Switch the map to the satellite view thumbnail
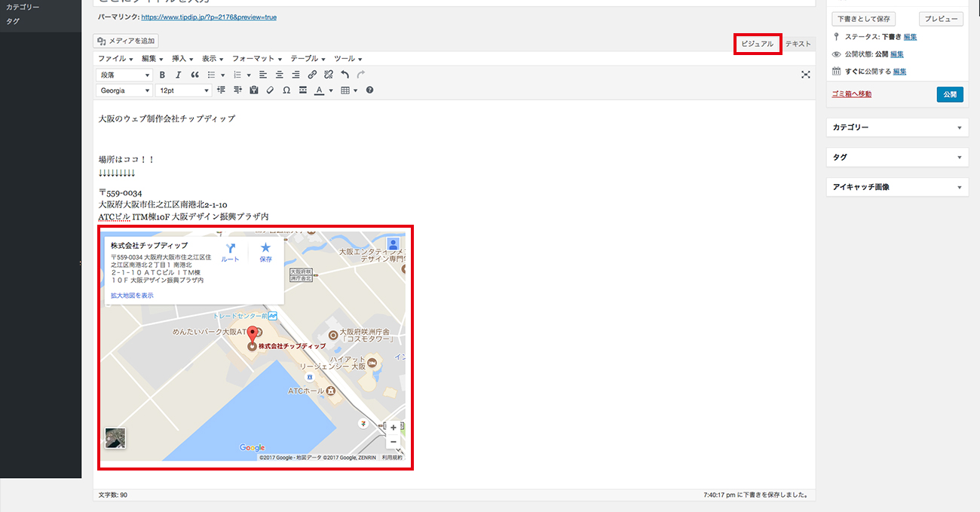Screen dimensions: 980x512 point(115,439)
